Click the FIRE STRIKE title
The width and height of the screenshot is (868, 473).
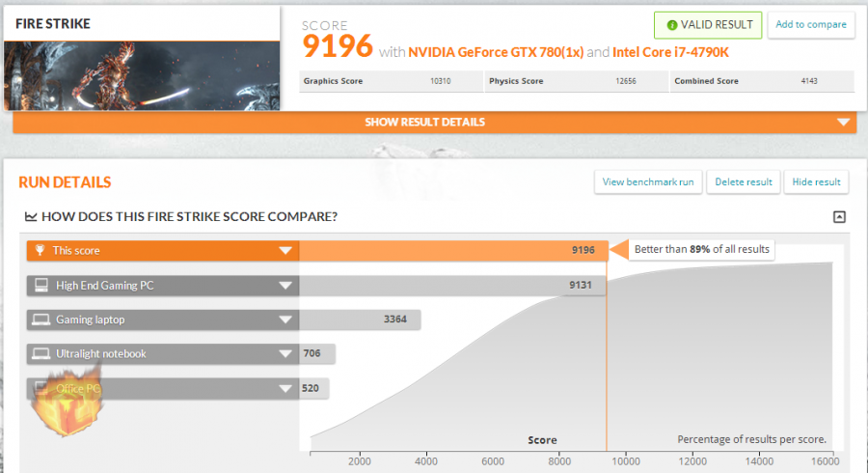pos(53,24)
